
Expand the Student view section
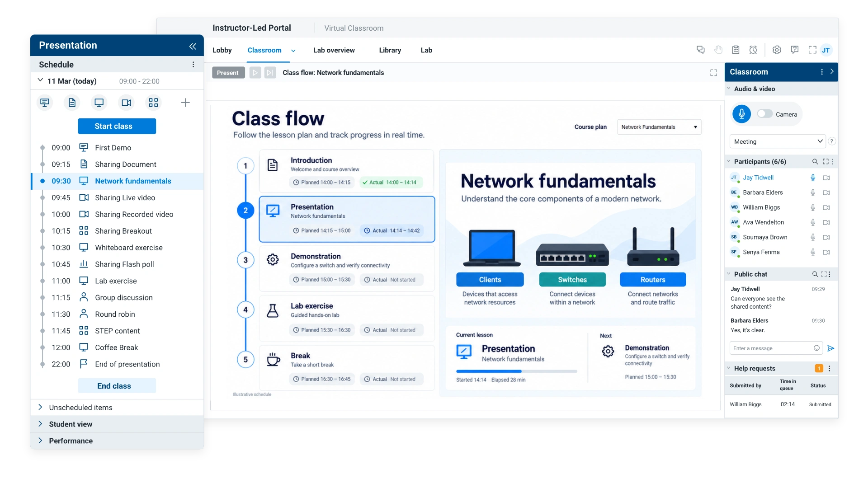[117, 424]
